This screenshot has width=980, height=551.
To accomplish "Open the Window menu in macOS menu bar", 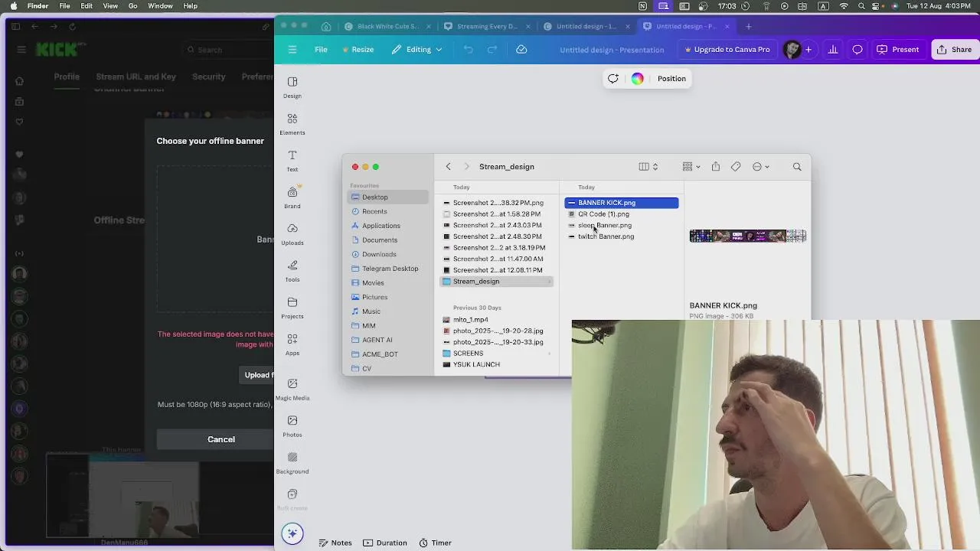I will [160, 6].
